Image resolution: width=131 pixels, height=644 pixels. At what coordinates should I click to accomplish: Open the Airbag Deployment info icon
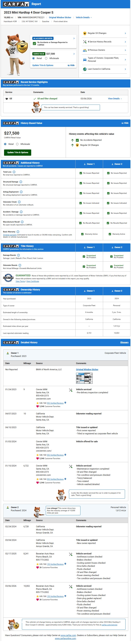[x=21, y=192]
